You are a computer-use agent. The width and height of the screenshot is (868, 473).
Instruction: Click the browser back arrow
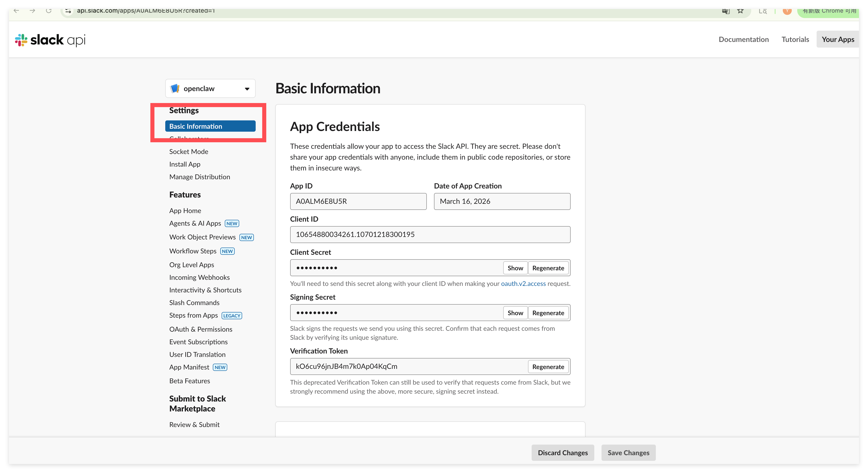(16, 11)
